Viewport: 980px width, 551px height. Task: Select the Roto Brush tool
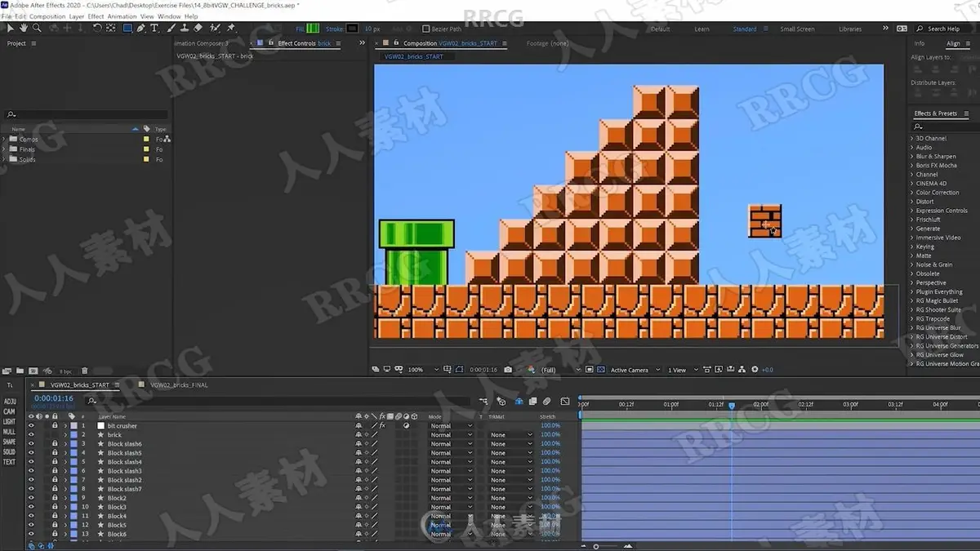(215, 28)
